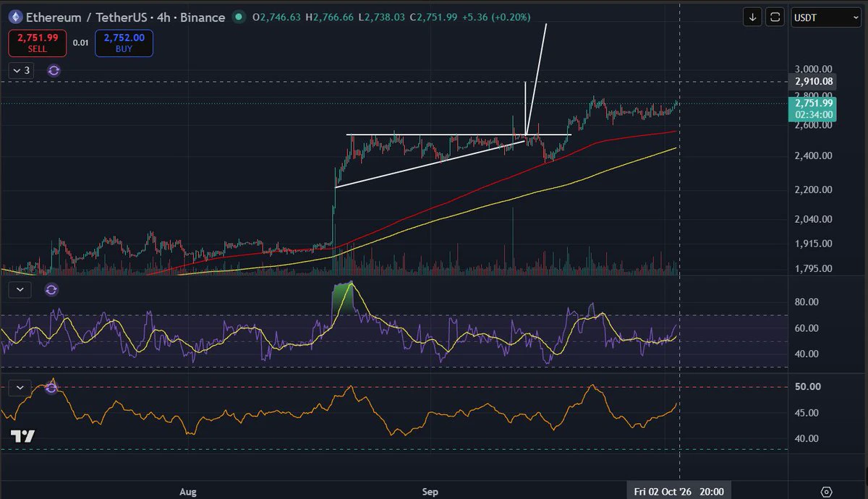This screenshot has height=499, width=868.
Task: Click the red SELL 2,751.99 button
Action: 38,43
